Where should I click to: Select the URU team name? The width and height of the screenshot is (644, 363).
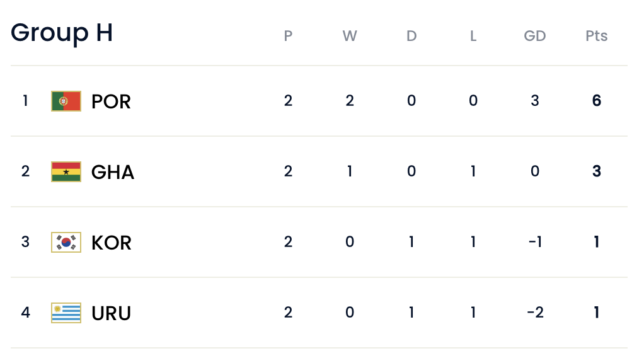(x=111, y=313)
